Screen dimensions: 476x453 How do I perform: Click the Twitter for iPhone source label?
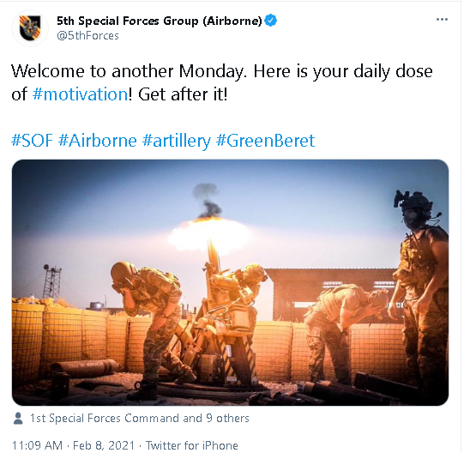pos(192,445)
